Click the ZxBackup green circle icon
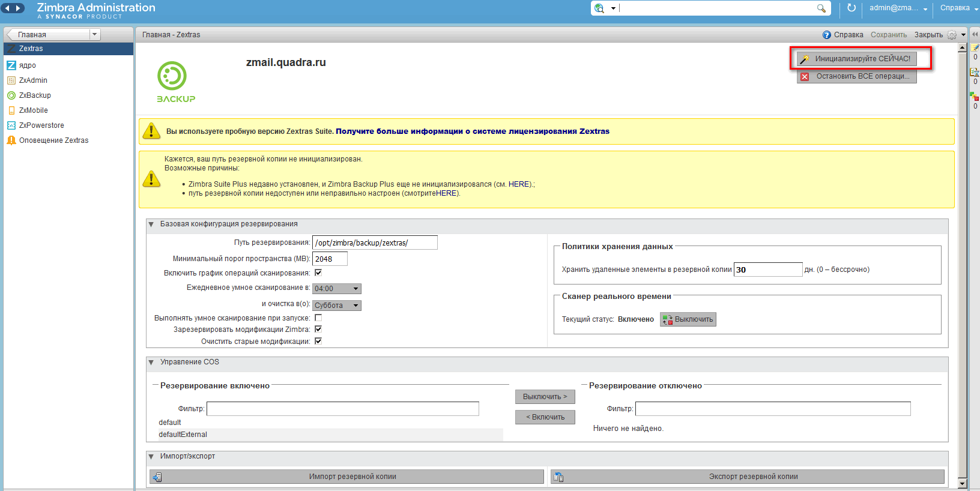Screen dimensions: 980x491 [11, 95]
